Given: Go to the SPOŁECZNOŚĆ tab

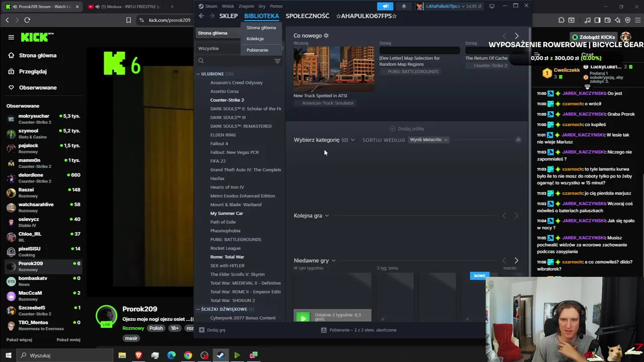Looking at the screenshot, I should tap(307, 16).
